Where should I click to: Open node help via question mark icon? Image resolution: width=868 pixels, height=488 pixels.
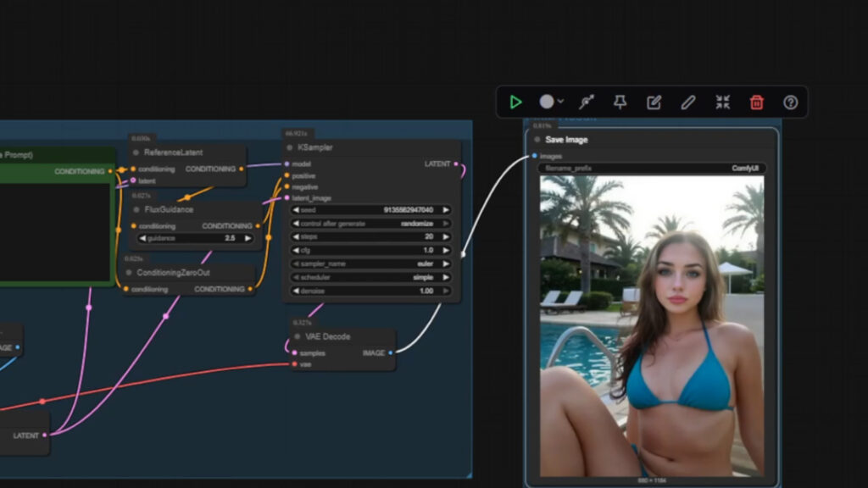tap(791, 103)
